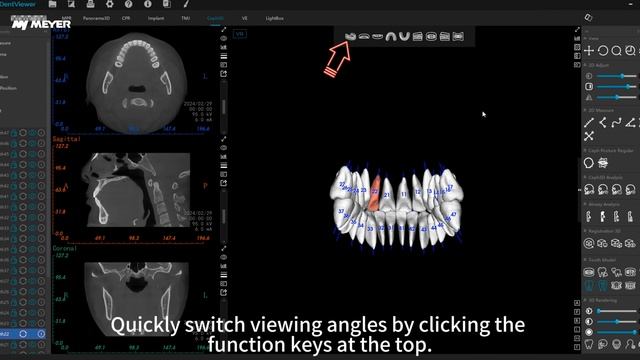Open the folder icon in the top toolbar
640x360 pixels.
pyautogui.click(x=52, y=4)
